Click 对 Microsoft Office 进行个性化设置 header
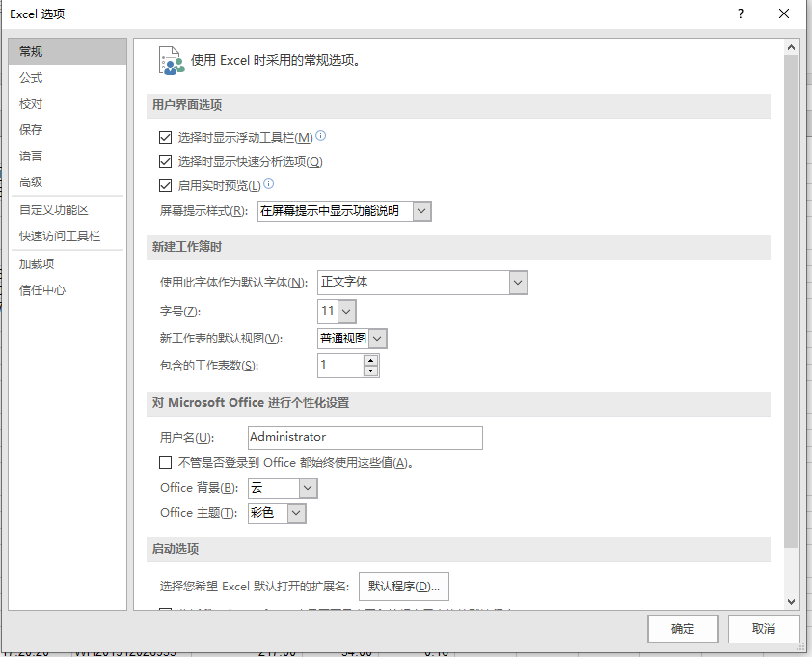Image resolution: width=812 pixels, height=657 pixels. [x=458, y=403]
